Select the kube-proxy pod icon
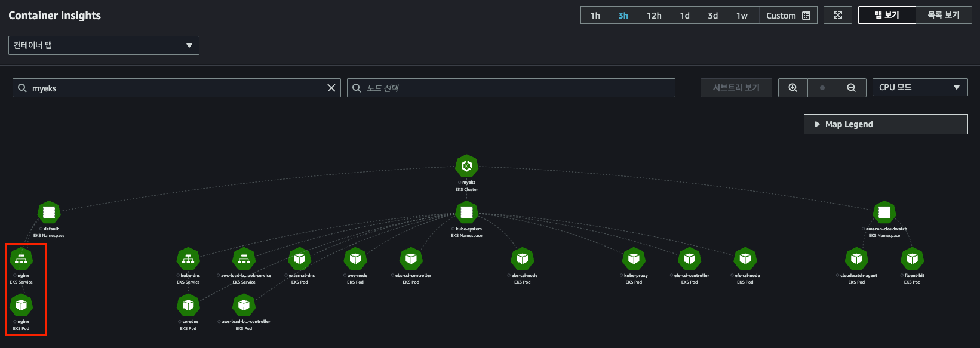Screen dimensions: 980x348 click(x=634, y=259)
